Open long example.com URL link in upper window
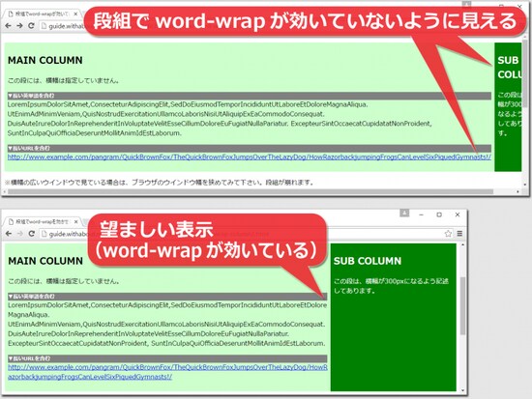The height and width of the screenshot is (399, 532). tap(250, 157)
